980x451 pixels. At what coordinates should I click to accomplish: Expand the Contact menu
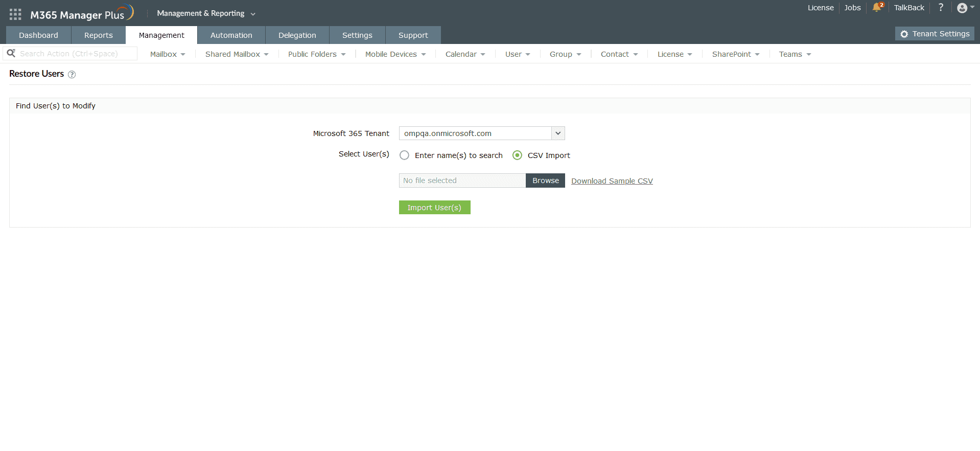[619, 54]
